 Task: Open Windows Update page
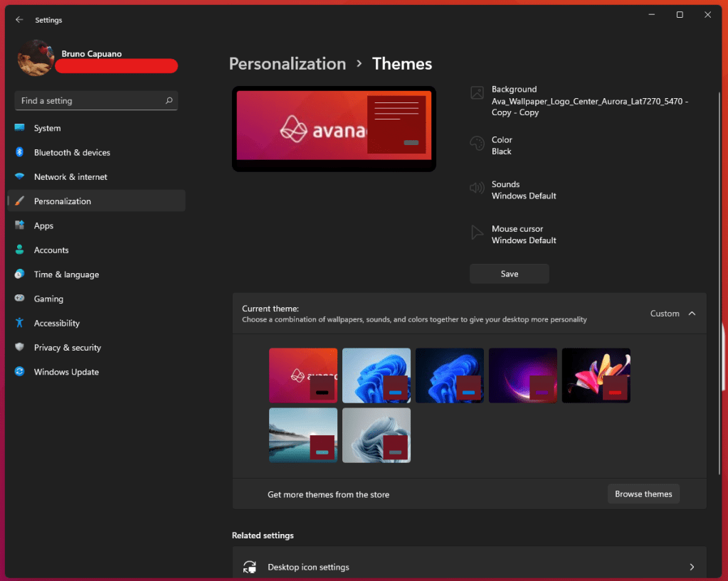[66, 372]
